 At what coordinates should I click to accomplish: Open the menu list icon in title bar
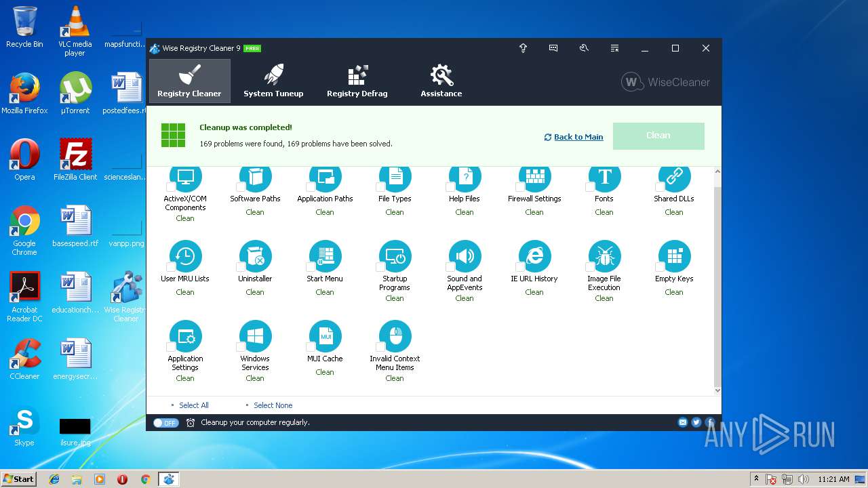click(614, 48)
